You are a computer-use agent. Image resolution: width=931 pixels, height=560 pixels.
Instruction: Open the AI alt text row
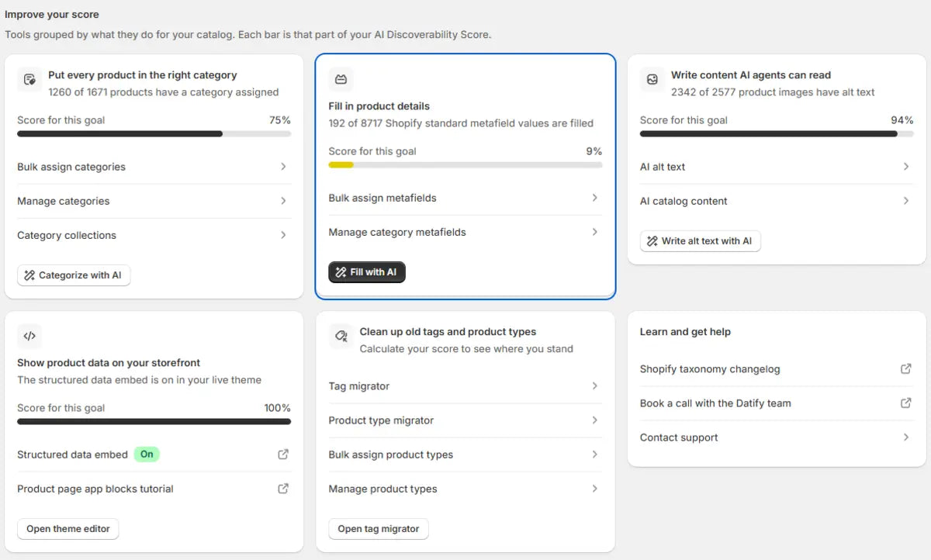(x=777, y=167)
